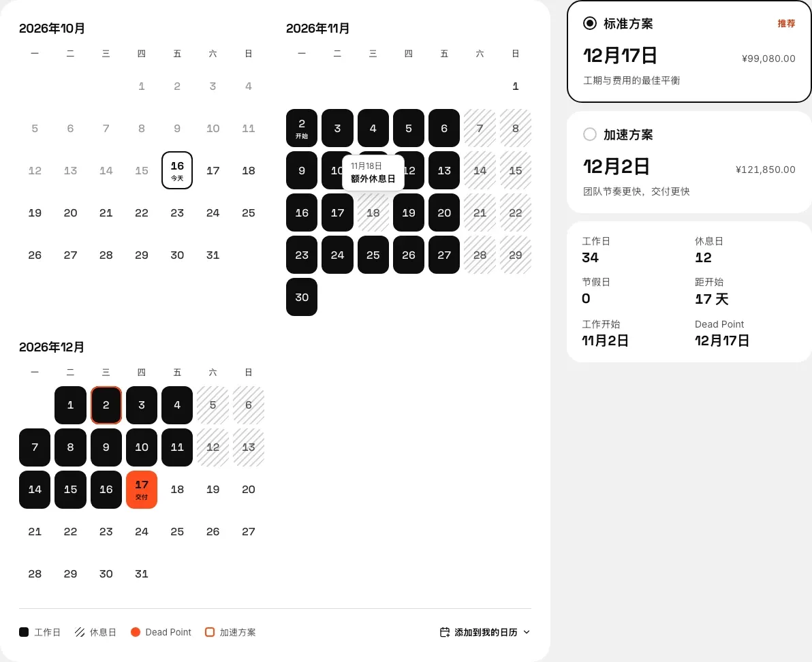
Task: Click the orange Dead Point legend dot
Action: [x=136, y=632]
